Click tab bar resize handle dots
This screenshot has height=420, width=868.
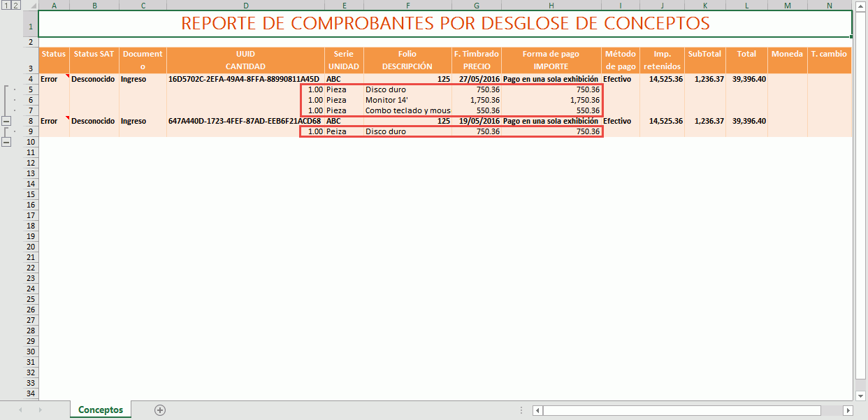click(521, 410)
